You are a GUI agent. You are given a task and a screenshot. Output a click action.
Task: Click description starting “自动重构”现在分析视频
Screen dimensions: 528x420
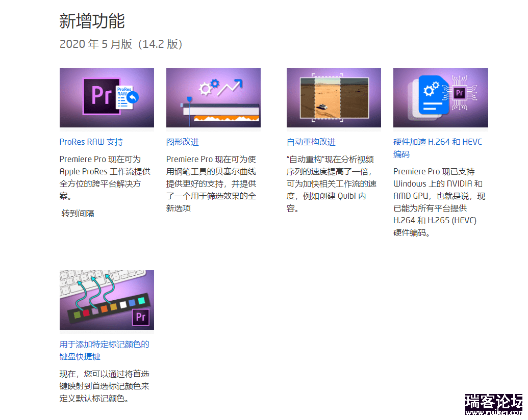(x=332, y=183)
